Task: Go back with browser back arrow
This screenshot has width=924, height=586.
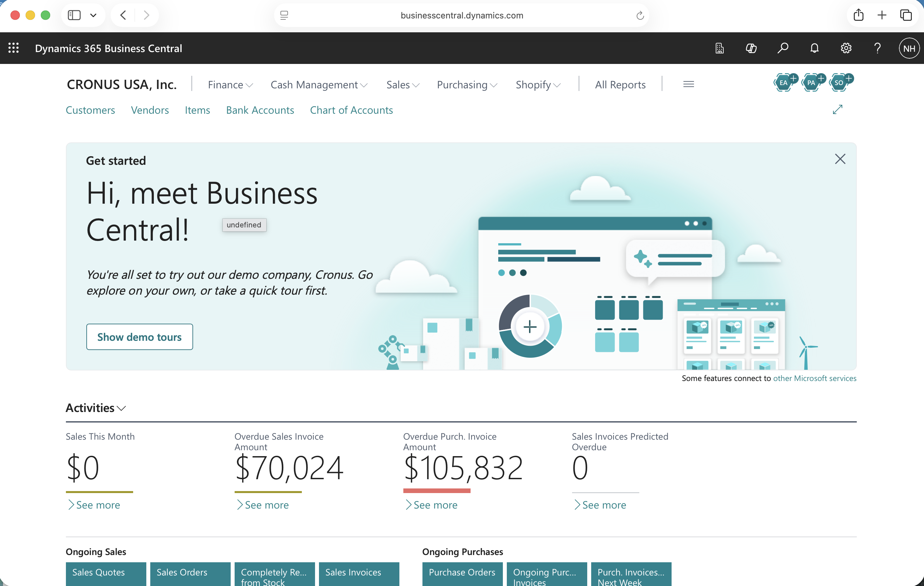Action: click(x=123, y=15)
